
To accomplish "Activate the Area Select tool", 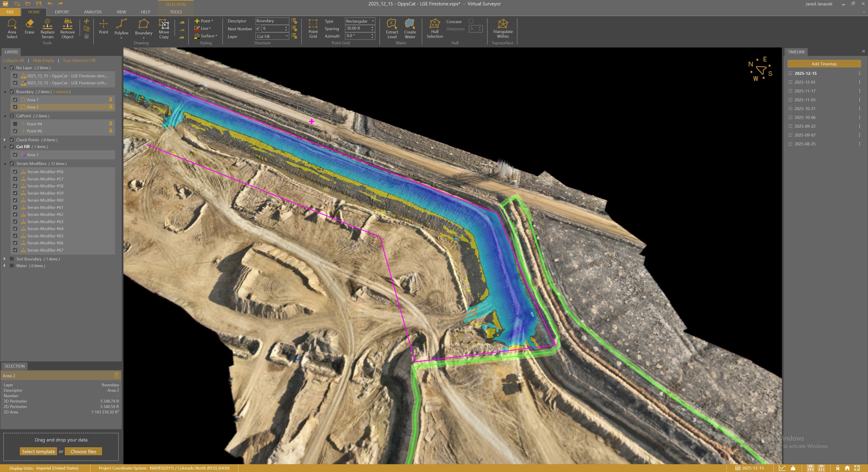I will 12,29.
